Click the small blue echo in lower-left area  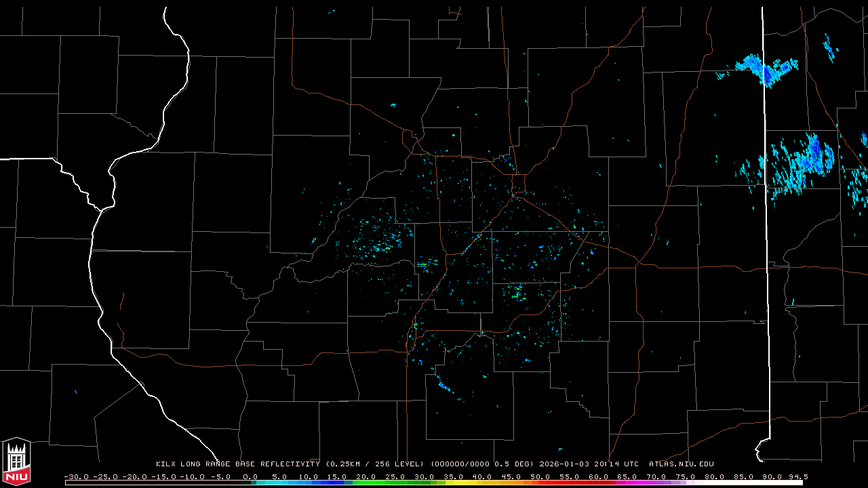75,392
